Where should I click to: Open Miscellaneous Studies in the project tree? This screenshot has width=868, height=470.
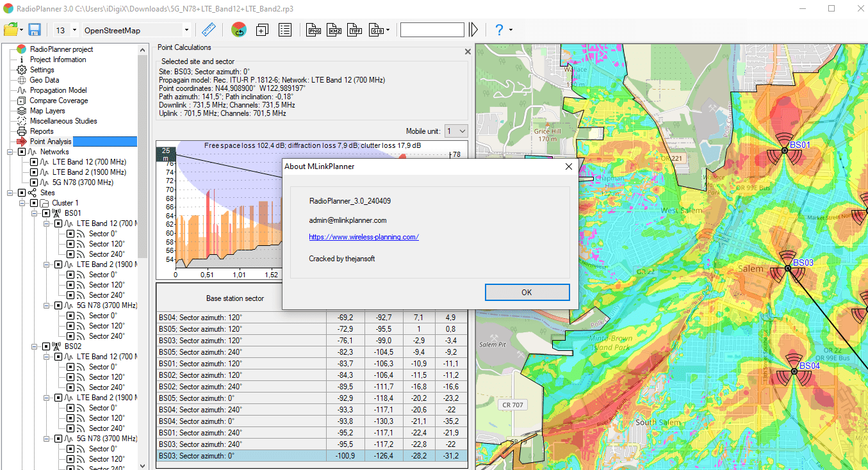(63, 121)
